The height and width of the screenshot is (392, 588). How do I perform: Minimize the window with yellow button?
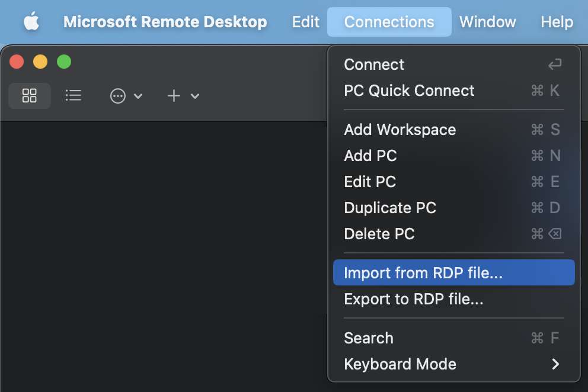pyautogui.click(x=40, y=62)
